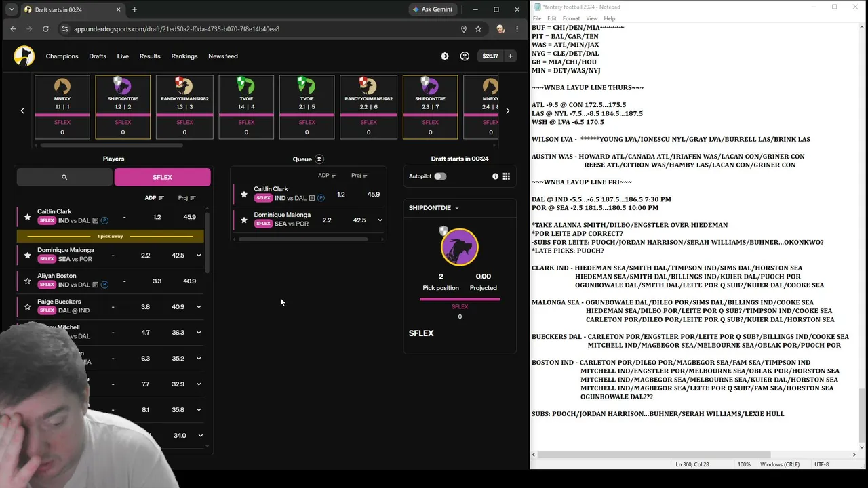Bookmark this page with the star icon
Screen dimensions: 868x488
478,29
